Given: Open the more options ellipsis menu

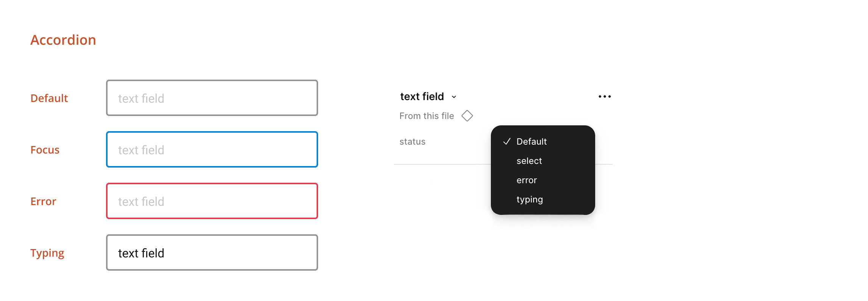Looking at the screenshot, I should pos(604,96).
